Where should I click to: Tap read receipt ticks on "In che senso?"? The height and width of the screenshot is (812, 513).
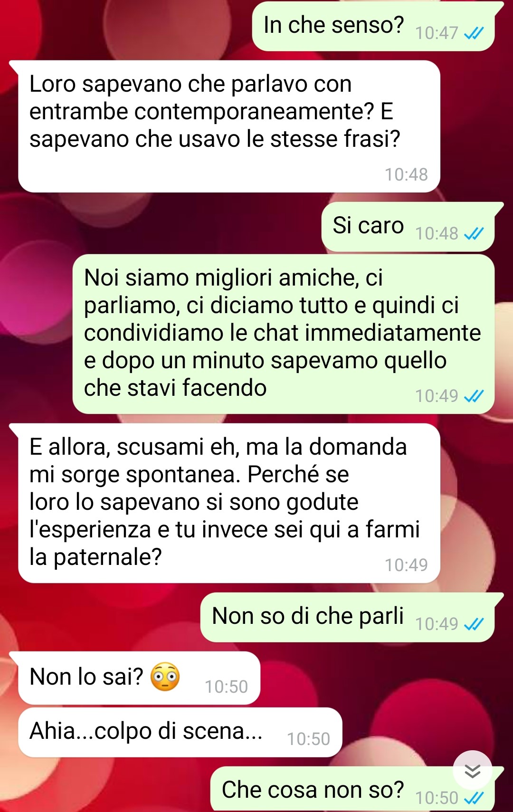tap(474, 33)
